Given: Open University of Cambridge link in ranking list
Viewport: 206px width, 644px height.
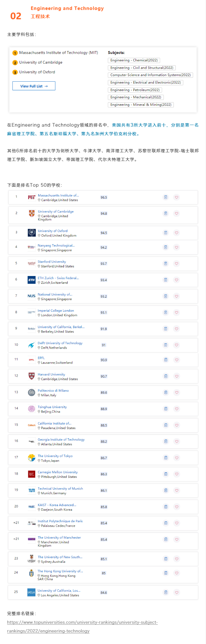Looking at the screenshot, I should tap(56, 211).
